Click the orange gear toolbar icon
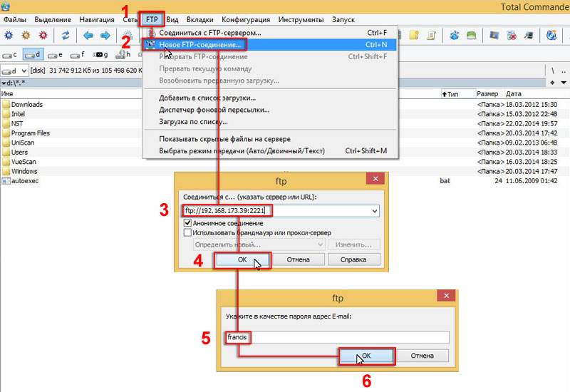This screenshot has height=392, width=570. tap(26, 35)
